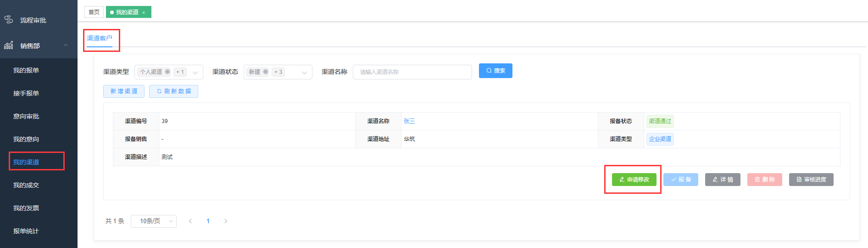
Task: Click the 流程审批 workflow icon in sidebar
Action: tap(8, 20)
